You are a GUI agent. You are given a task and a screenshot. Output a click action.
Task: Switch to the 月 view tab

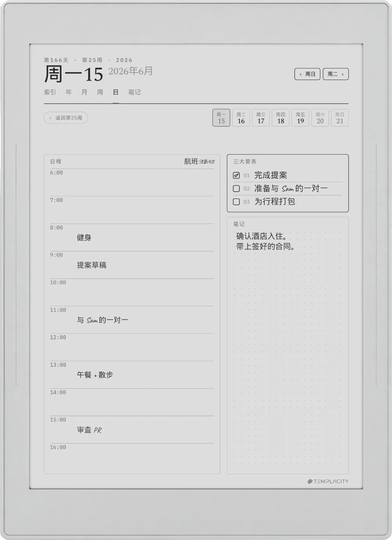tap(84, 92)
